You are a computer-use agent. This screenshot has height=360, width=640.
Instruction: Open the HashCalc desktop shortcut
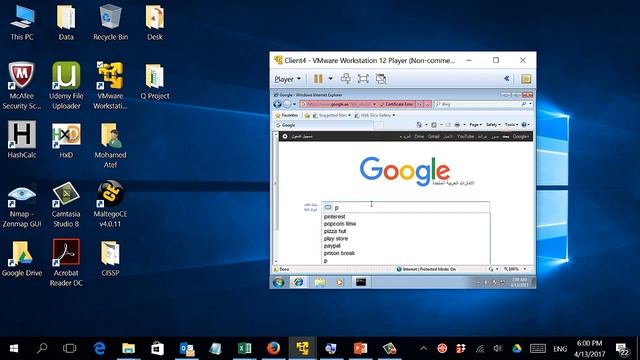22,140
